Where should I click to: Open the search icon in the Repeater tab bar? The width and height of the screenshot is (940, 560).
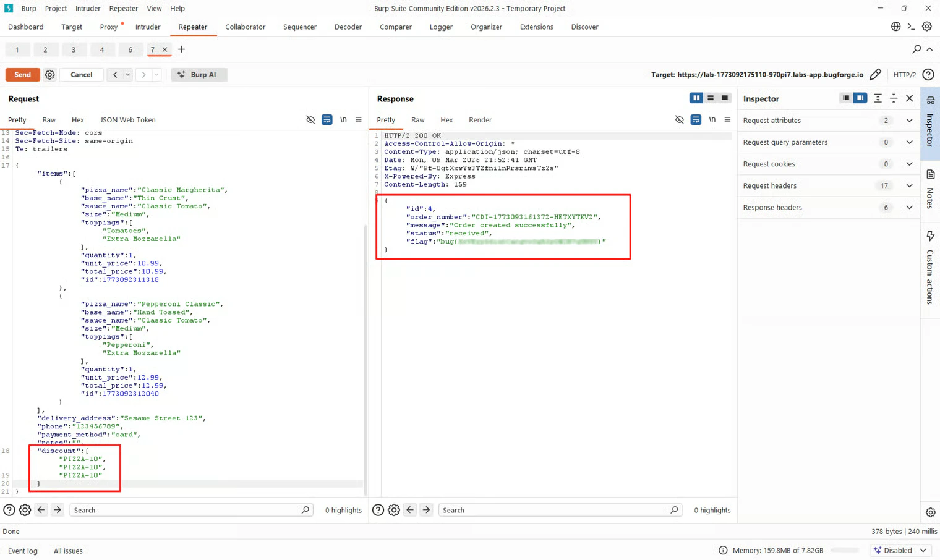pyautogui.click(x=916, y=49)
